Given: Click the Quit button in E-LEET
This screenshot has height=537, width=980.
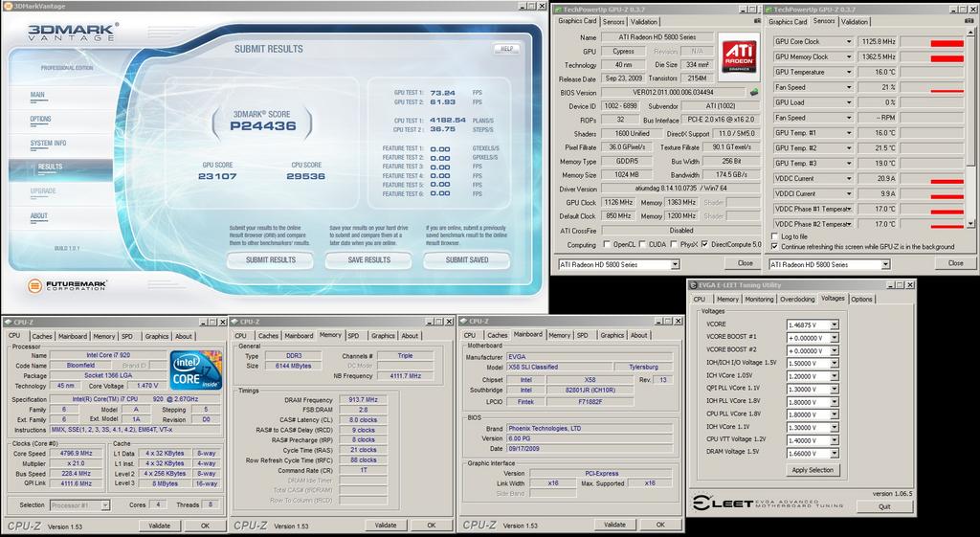Looking at the screenshot, I should (x=883, y=506).
